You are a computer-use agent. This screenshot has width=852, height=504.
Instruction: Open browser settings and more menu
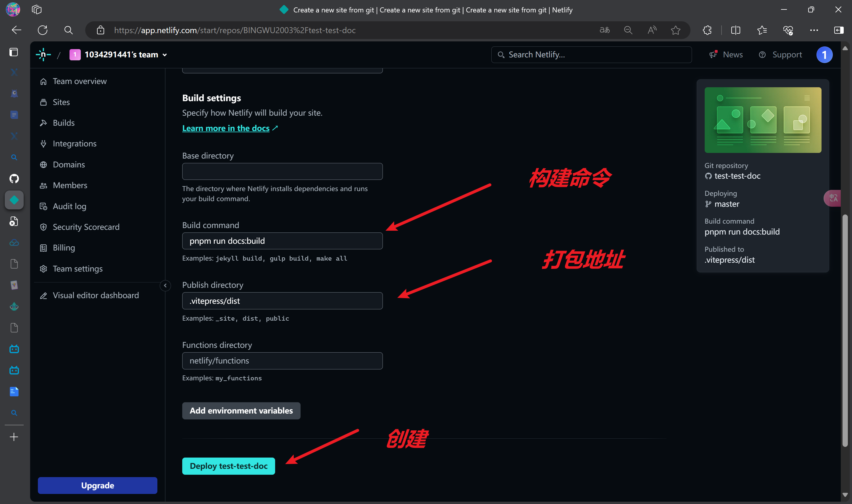814,30
